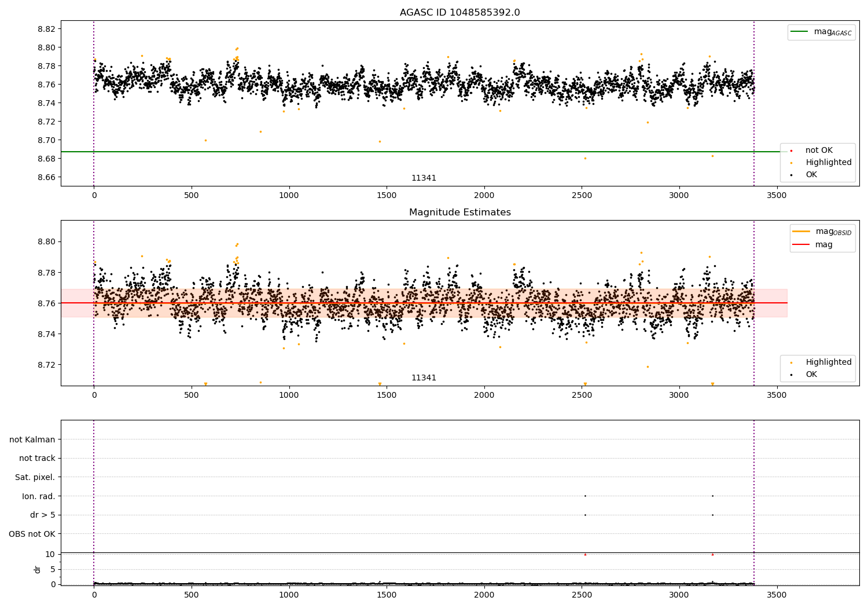
Task: Click the 8.70 y-axis tick label
Action: coord(45,140)
